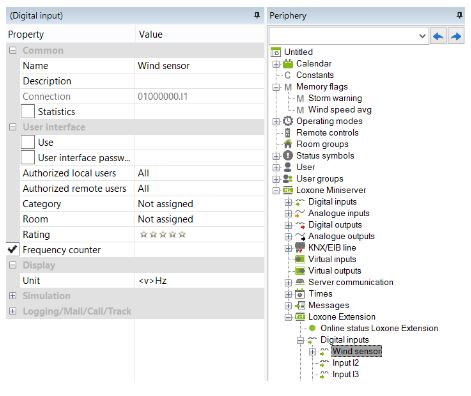Click the Miniserver Analogue inputs icon
Viewport: 471px width, 396px height.
(x=300, y=213)
